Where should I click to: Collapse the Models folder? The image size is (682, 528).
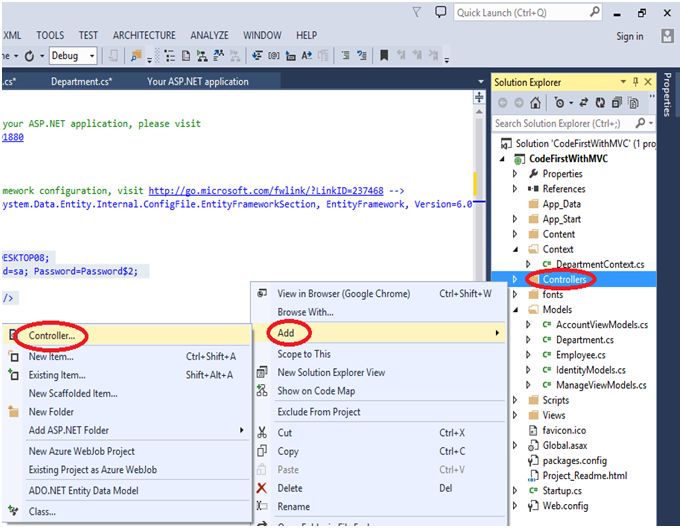[x=517, y=310]
